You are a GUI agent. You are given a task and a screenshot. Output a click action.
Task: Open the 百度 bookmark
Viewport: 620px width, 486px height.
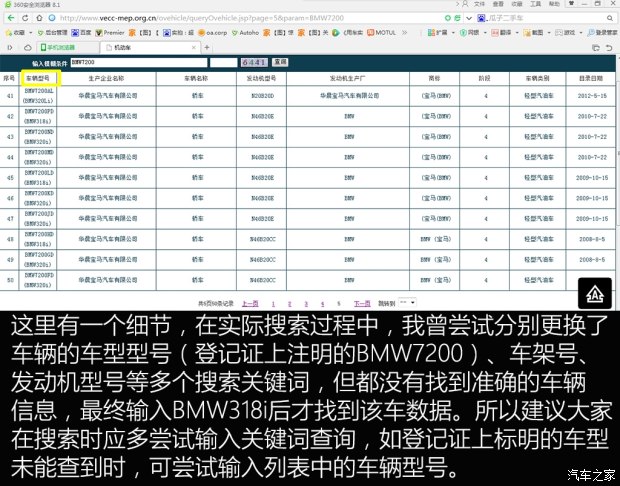tap(81, 33)
